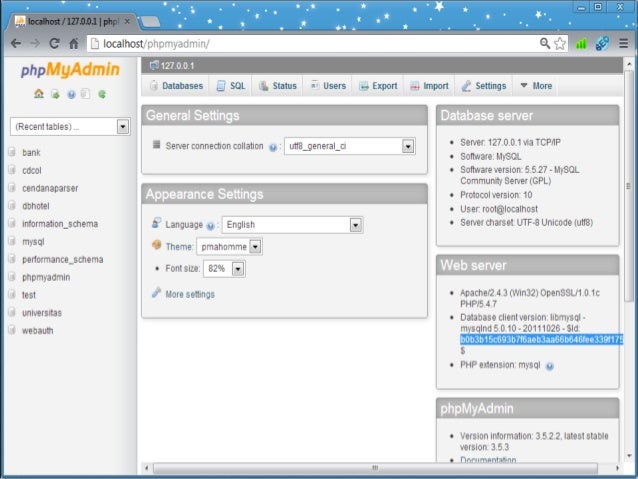Click the phpMyAdmin logo
Viewport: 638px width, 479px height.
click(70, 70)
